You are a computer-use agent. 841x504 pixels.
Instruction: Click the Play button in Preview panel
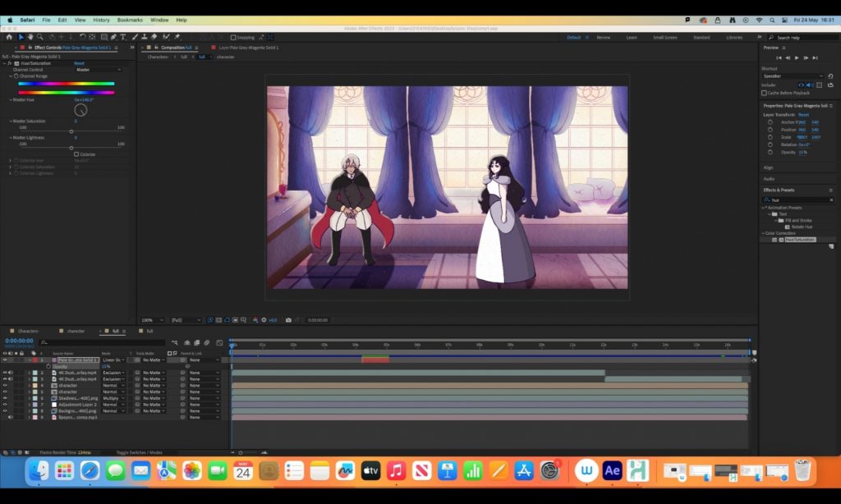[797, 57]
